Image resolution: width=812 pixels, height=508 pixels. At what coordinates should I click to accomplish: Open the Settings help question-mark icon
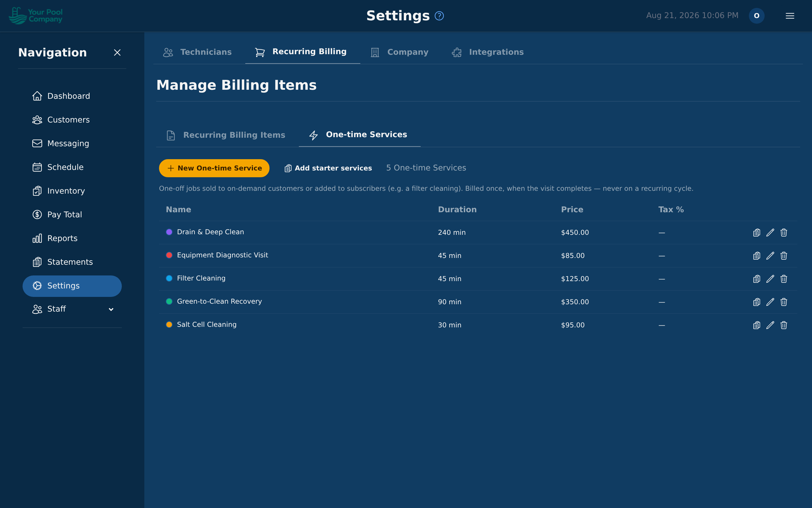(439, 16)
